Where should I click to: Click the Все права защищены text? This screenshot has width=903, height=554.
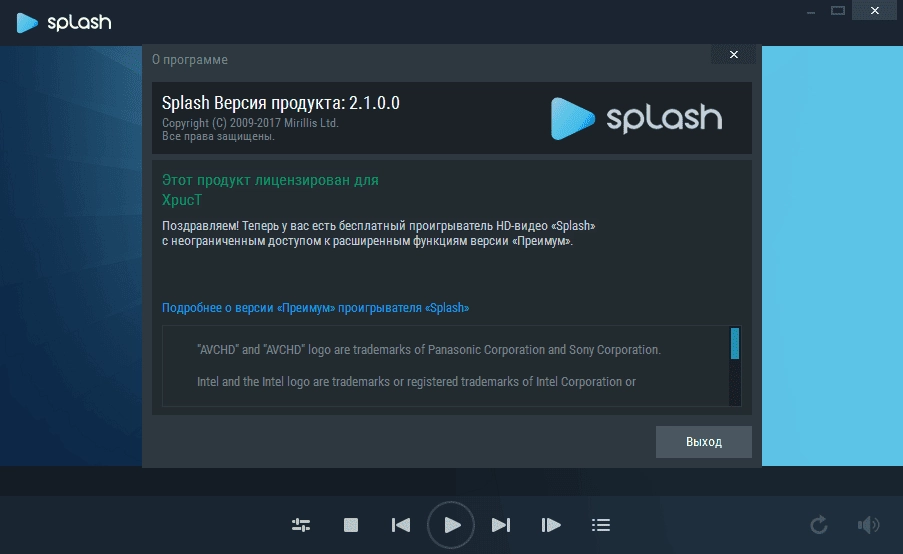pos(218,136)
